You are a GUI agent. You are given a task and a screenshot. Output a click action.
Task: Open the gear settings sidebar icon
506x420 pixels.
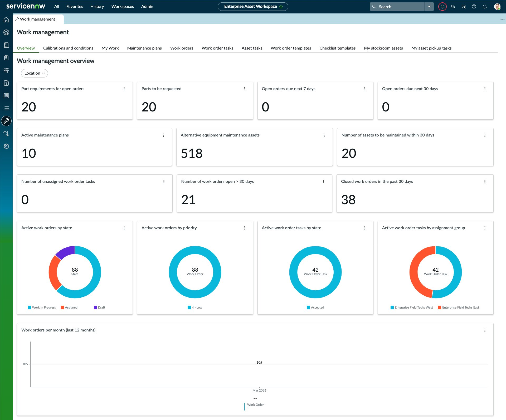6,146
